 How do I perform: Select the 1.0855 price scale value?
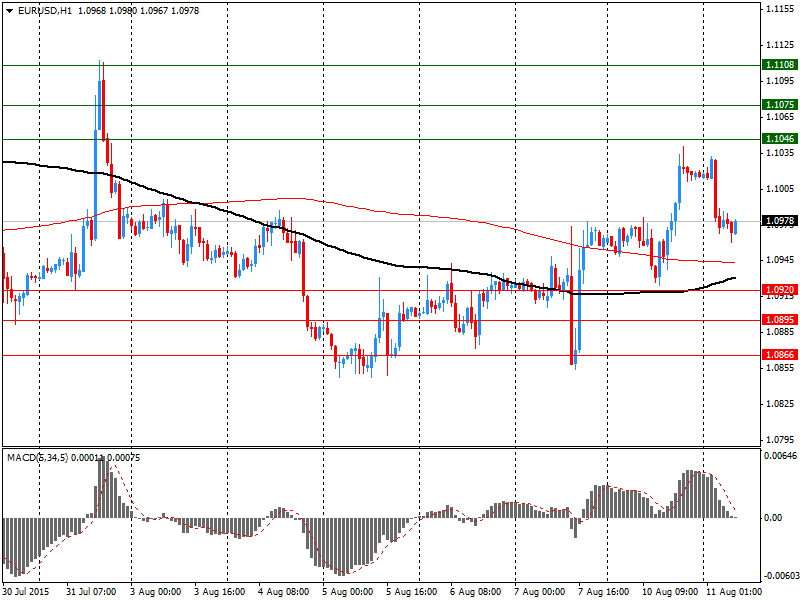(x=781, y=367)
